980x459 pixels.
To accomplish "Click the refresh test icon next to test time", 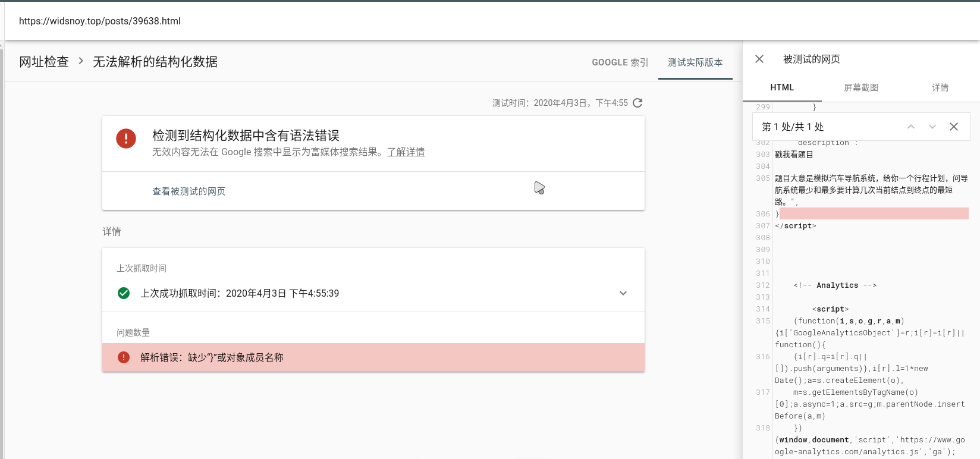I will coord(637,103).
